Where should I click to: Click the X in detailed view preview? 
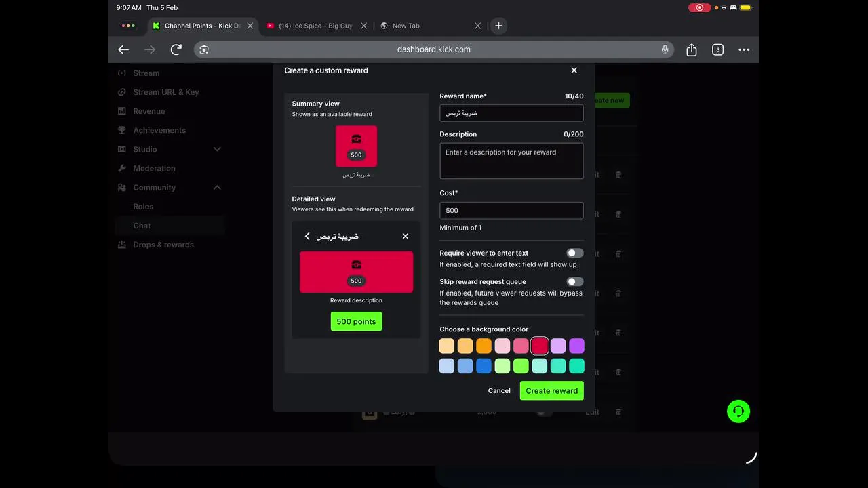(x=406, y=236)
